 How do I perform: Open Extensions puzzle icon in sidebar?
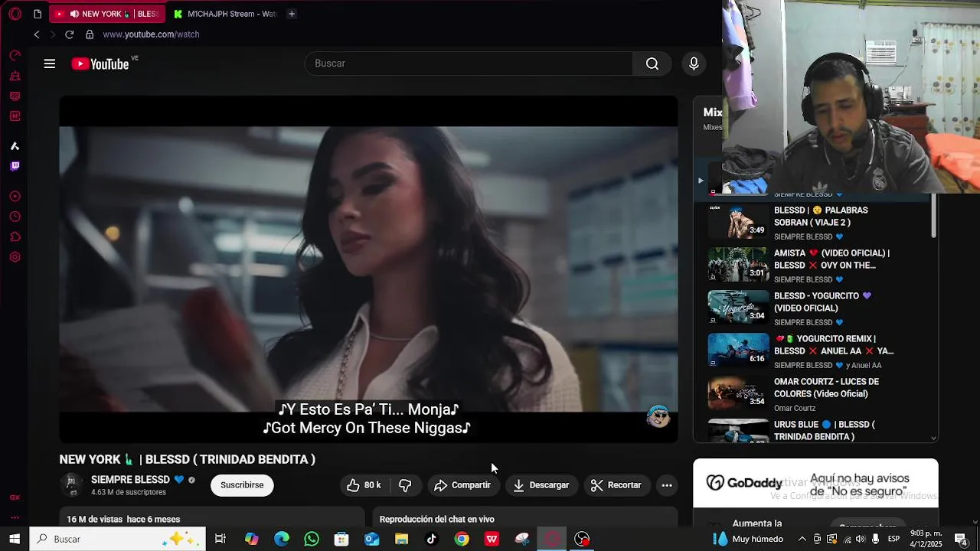point(15,236)
